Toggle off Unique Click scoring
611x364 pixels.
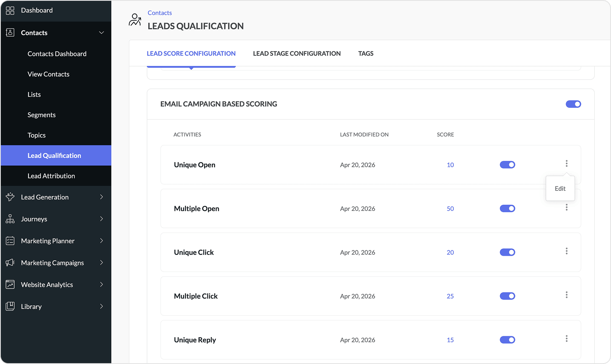coord(508,252)
